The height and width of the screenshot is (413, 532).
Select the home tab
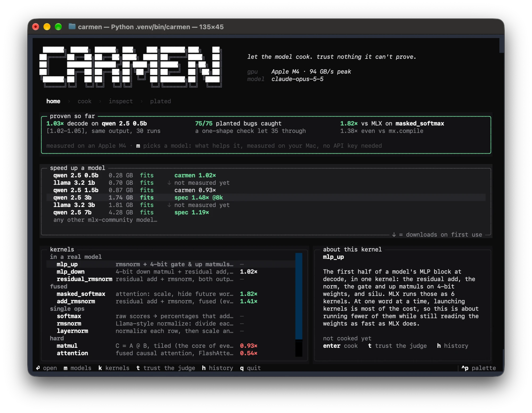(53, 101)
